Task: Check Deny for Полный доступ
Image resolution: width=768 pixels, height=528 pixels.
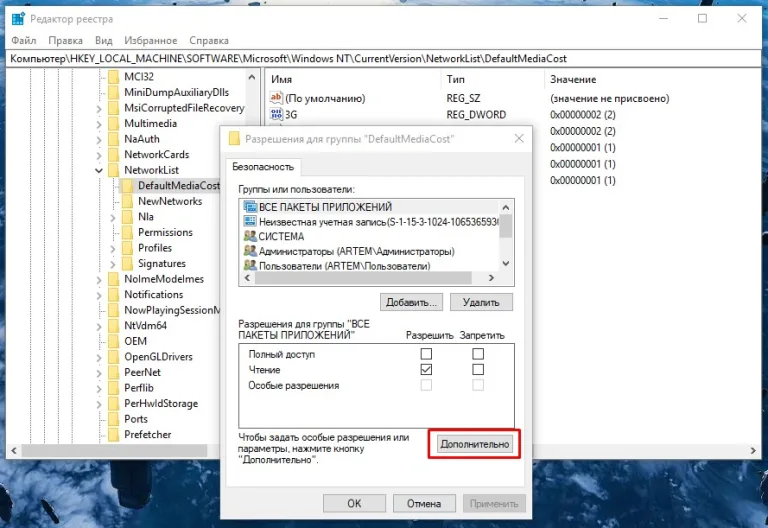Action: [478, 354]
